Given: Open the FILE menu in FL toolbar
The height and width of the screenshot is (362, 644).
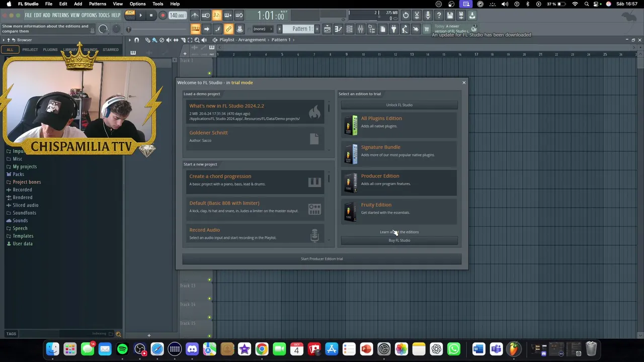Looking at the screenshot, I should [x=28, y=15].
